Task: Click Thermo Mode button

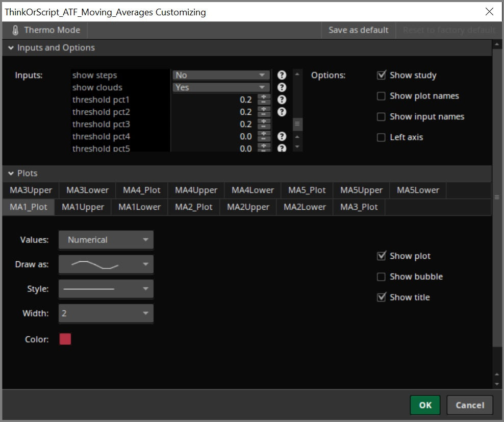Action: point(45,30)
